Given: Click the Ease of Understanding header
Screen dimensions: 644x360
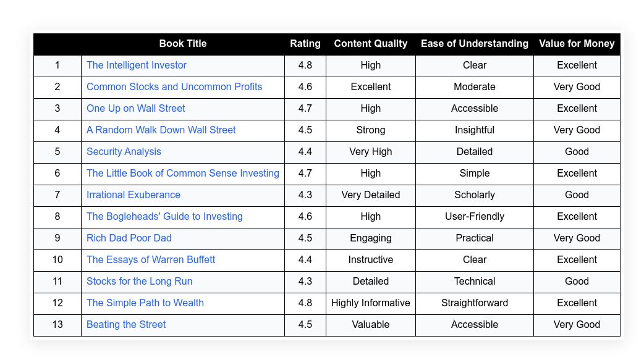Looking at the screenshot, I should [x=475, y=44].
